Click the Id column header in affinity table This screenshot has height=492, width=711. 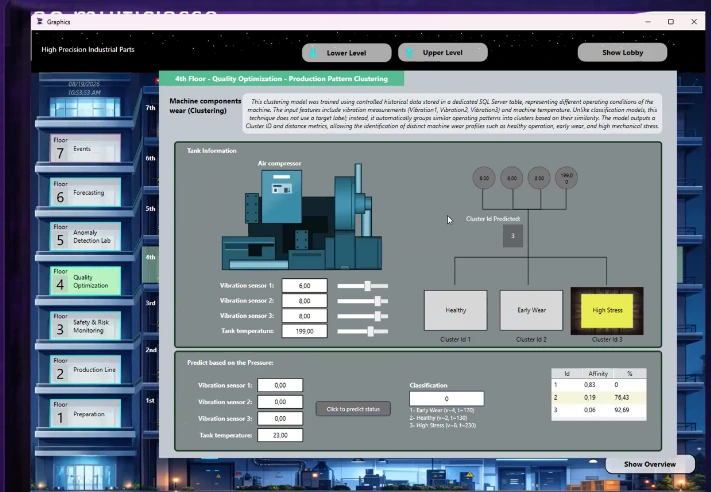(567, 374)
